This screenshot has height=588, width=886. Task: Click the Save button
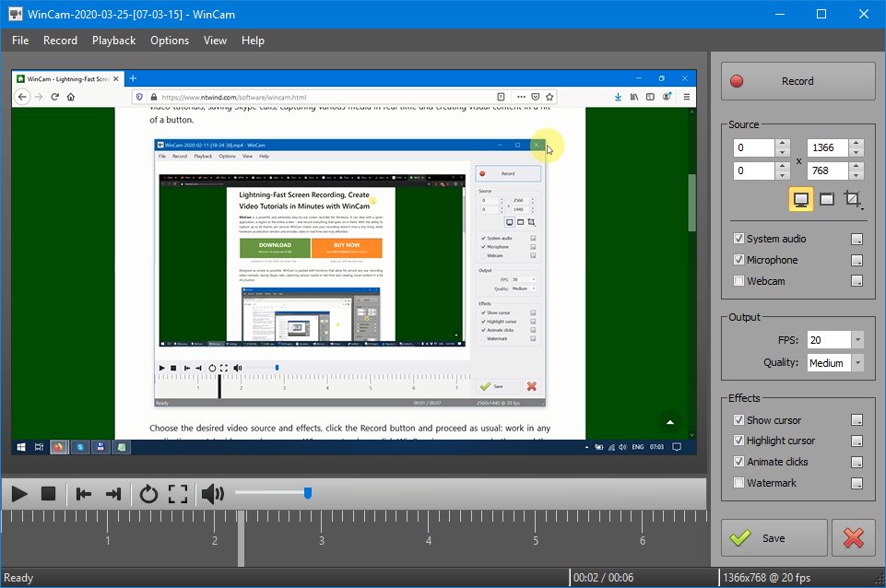[774, 538]
